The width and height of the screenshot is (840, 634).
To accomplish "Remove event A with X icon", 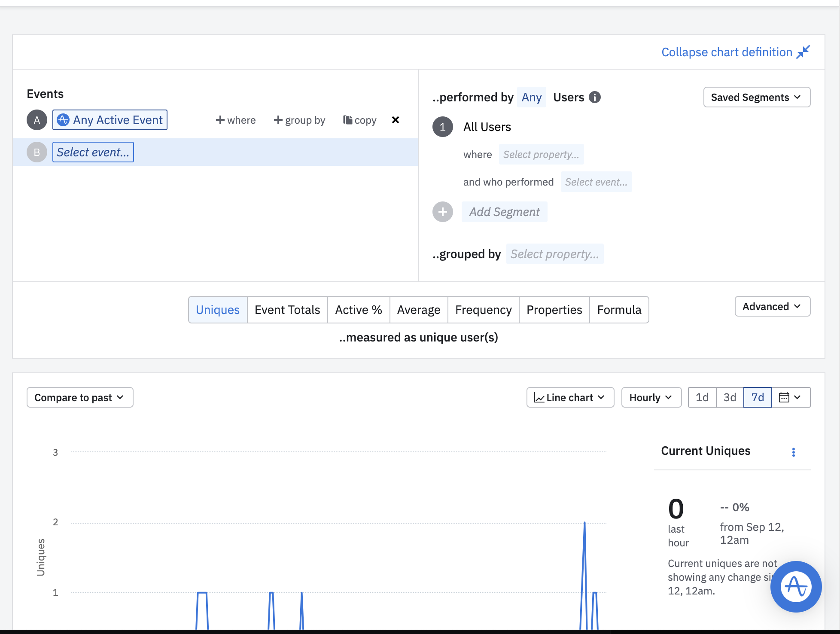I will [396, 120].
